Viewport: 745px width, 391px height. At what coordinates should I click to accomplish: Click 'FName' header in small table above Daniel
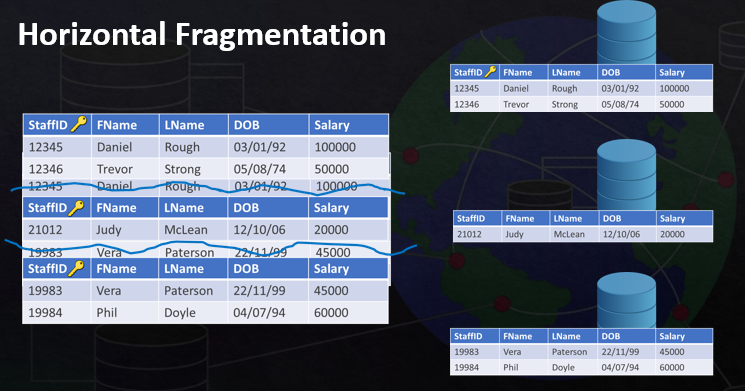point(517,73)
